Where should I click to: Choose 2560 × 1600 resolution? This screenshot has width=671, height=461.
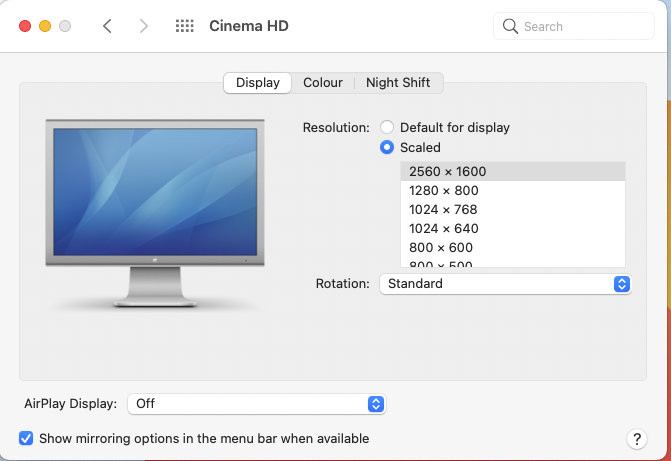513,171
